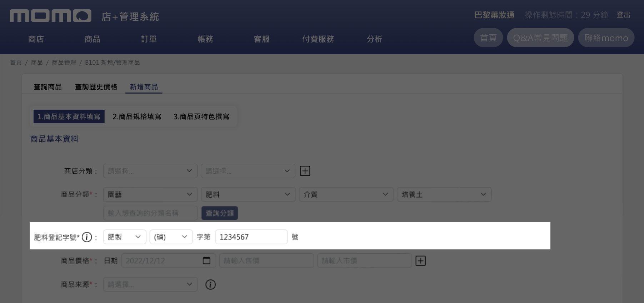Viewport: 644px width, 303px height.
Task: Click 登出 to log out
Action: pos(624,15)
